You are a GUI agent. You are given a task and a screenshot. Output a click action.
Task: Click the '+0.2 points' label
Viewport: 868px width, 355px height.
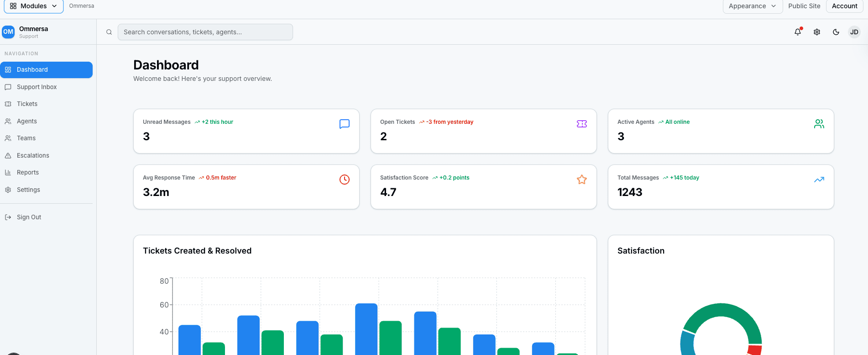(x=454, y=178)
